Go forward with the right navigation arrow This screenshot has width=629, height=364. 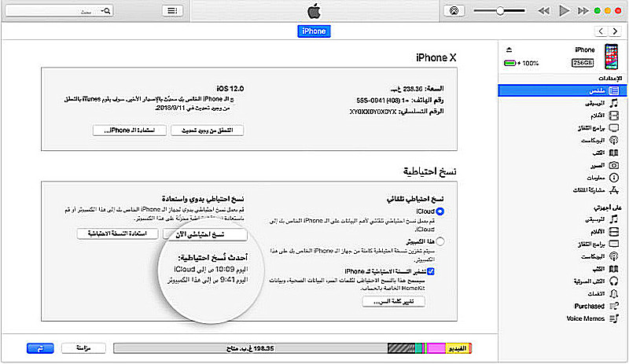(x=615, y=31)
